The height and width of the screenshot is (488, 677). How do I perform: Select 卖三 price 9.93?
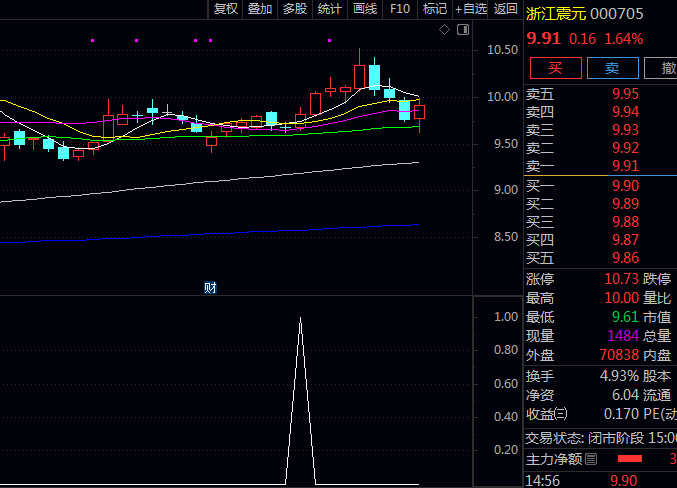(625, 130)
